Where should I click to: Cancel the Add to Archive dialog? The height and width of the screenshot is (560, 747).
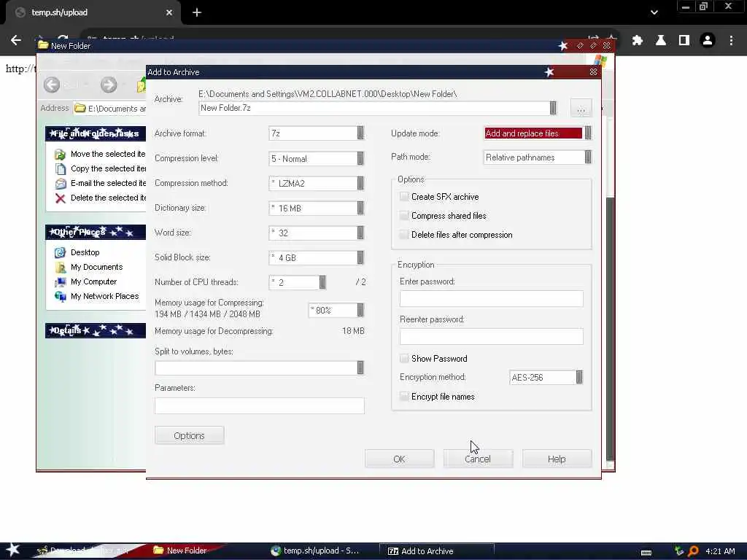(x=478, y=459)
